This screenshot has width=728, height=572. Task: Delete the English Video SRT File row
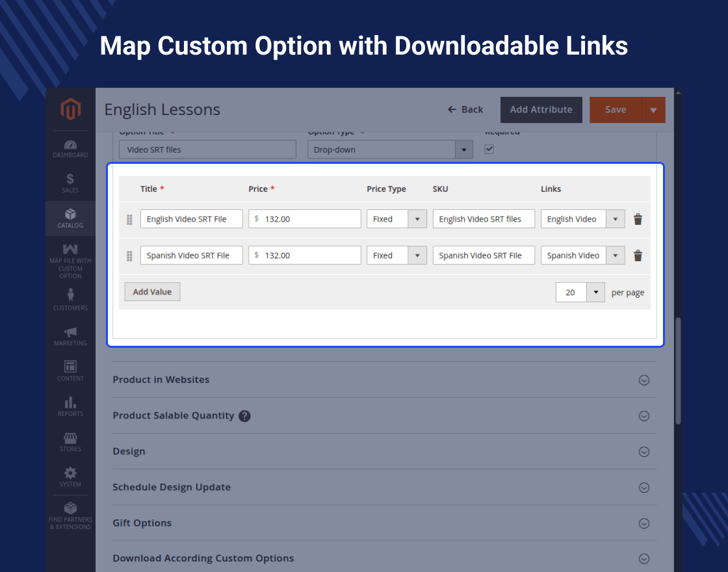(x=638, y=219)
